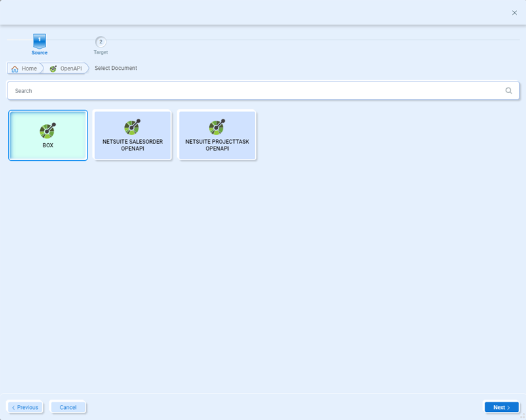Focus the Search input field
526x420 pixels.
[263, 90]
